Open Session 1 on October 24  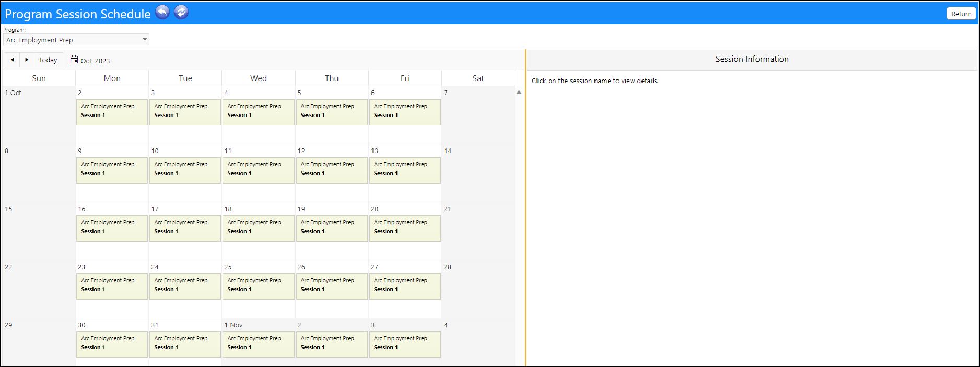pyautogui.click(x=185, y=286)
